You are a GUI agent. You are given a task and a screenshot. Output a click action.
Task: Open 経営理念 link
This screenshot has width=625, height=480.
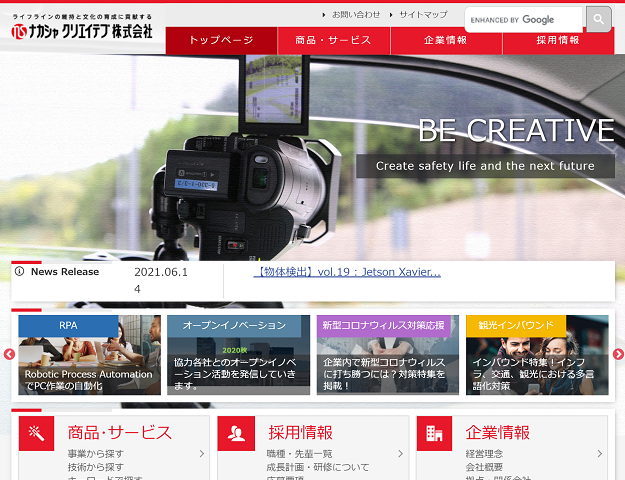pyautogui.click(x=484, y=454)
